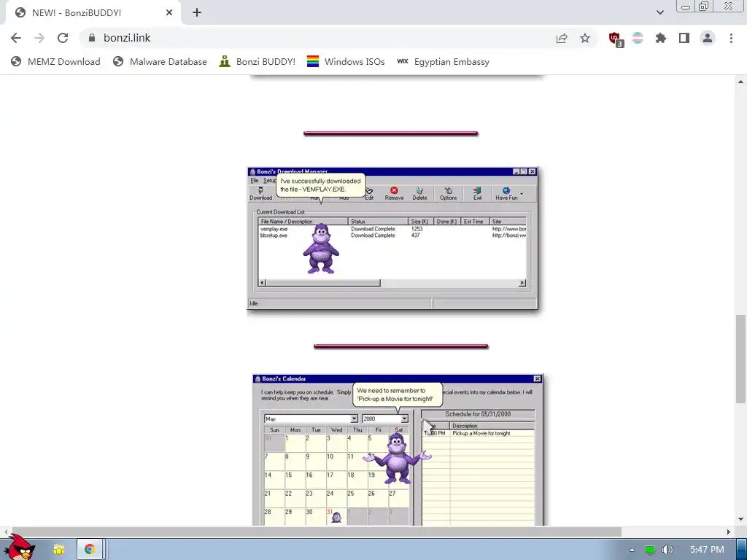Open the MEMZ Download bookmark
This screenshot has width=747, height=560.
point(55,61)
